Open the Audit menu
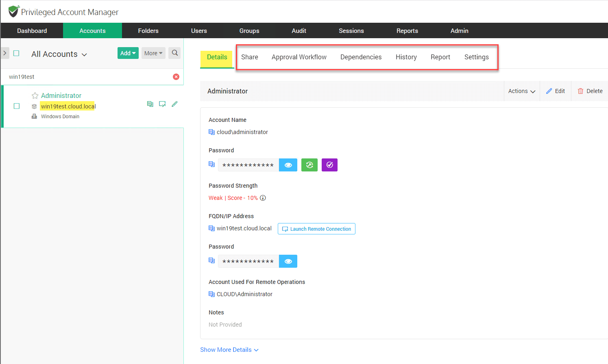This screenshot has width=608, height=364. 299,31
